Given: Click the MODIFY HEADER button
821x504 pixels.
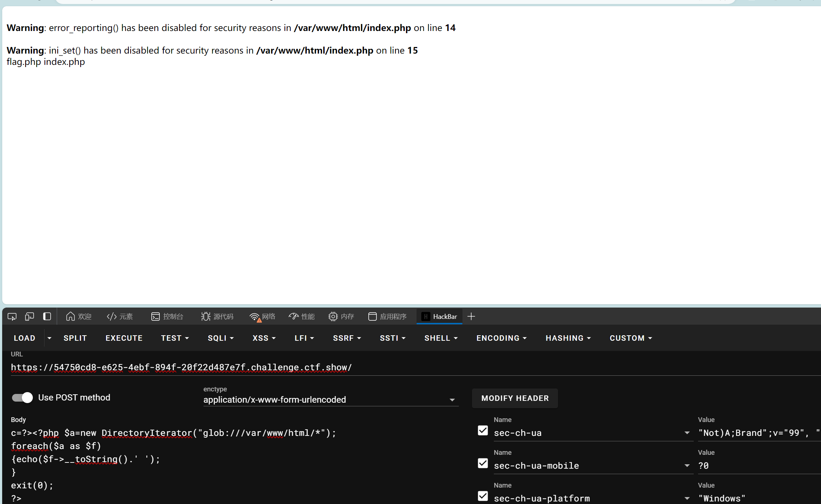Looking at the screenshot, I should [515, 398].
